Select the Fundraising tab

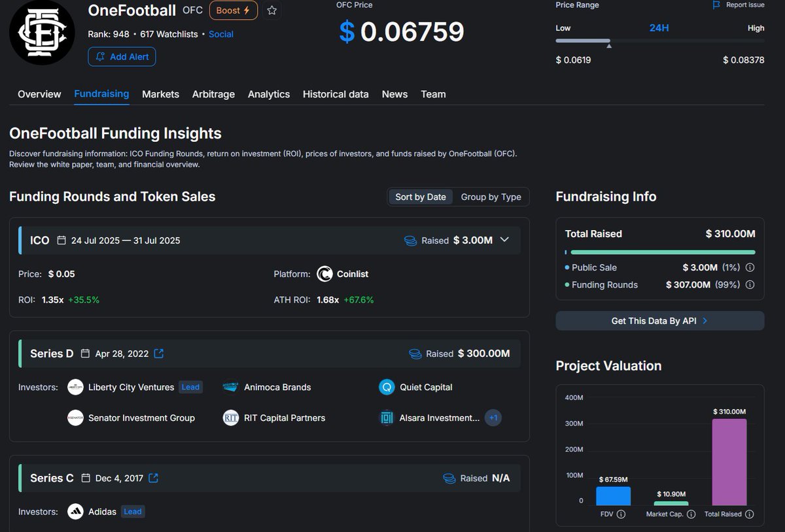(101, 94)
